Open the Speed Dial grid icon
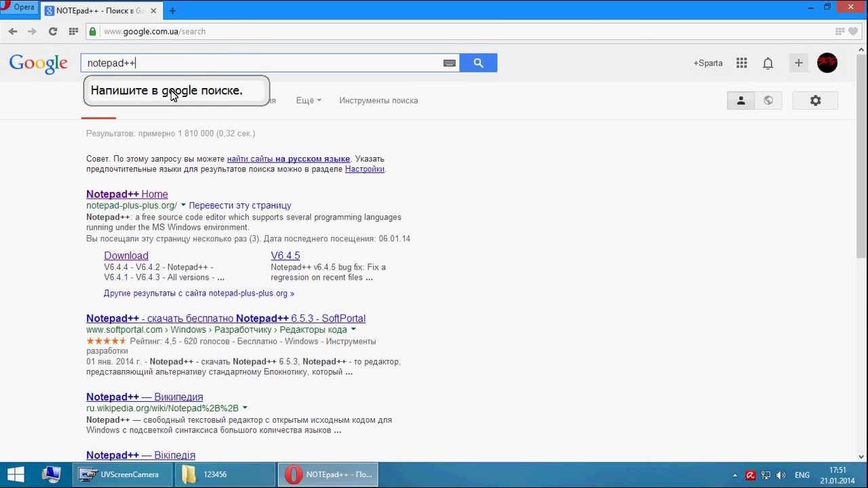Screen dimensions: 868x488 tap(73, 31)
